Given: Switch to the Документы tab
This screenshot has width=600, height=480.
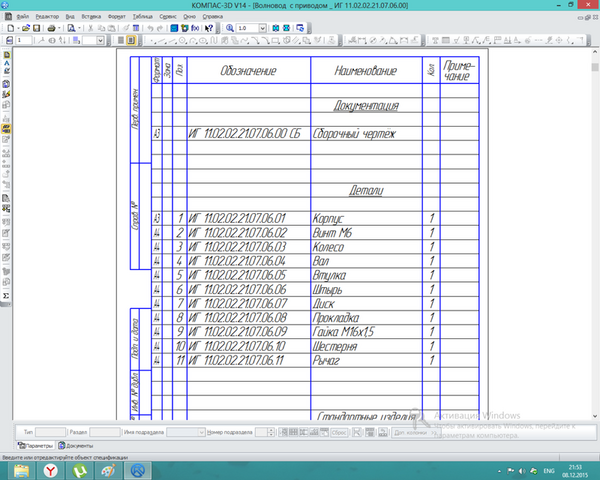Looking at the screenshot, I should 76,446.
